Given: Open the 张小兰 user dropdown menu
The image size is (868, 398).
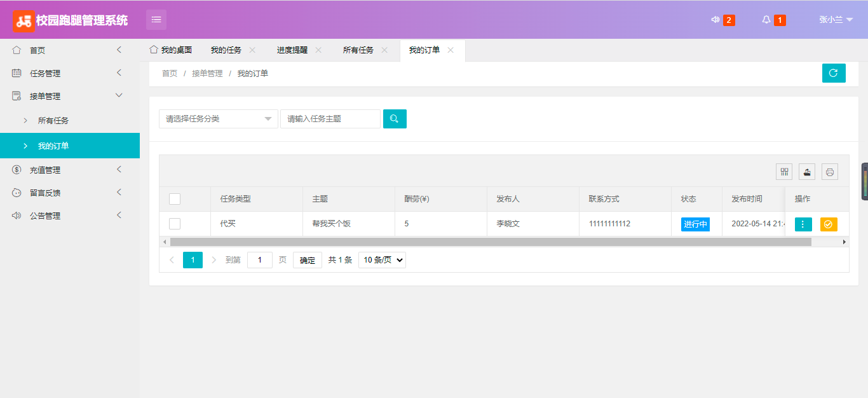Looking at the screenshot, I should point(836,20).
